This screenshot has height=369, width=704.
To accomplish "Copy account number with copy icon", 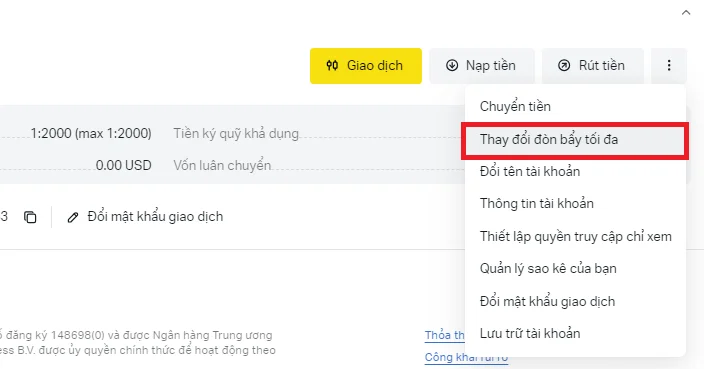I will [x=30, y=217].
